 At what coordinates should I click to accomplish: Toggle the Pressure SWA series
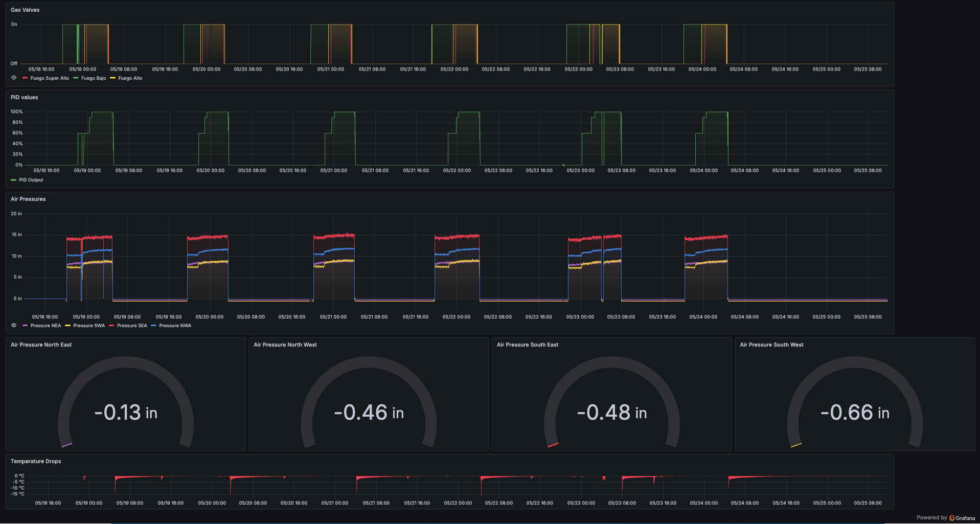(x=89, y=326)
